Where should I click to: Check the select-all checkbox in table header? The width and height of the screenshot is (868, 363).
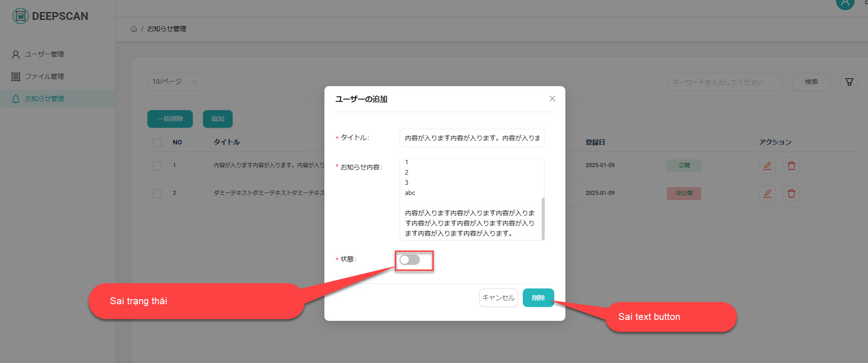click(157, 142)
